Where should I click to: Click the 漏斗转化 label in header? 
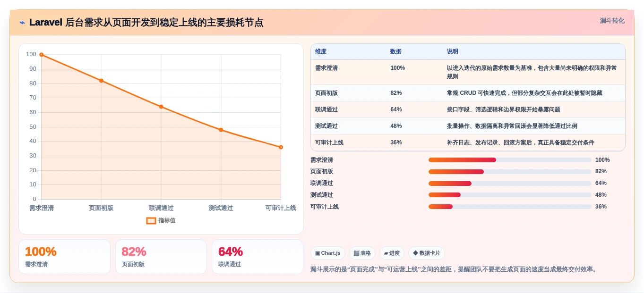tap(612, 21)
